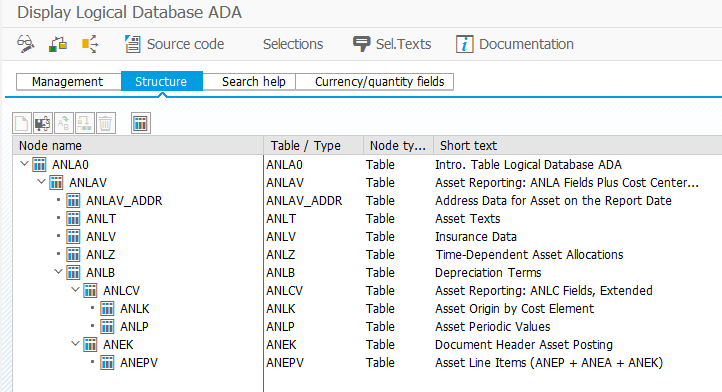Click table icon of ANEPV node
This screenshot has width=722, height=392.
point(107,363)
